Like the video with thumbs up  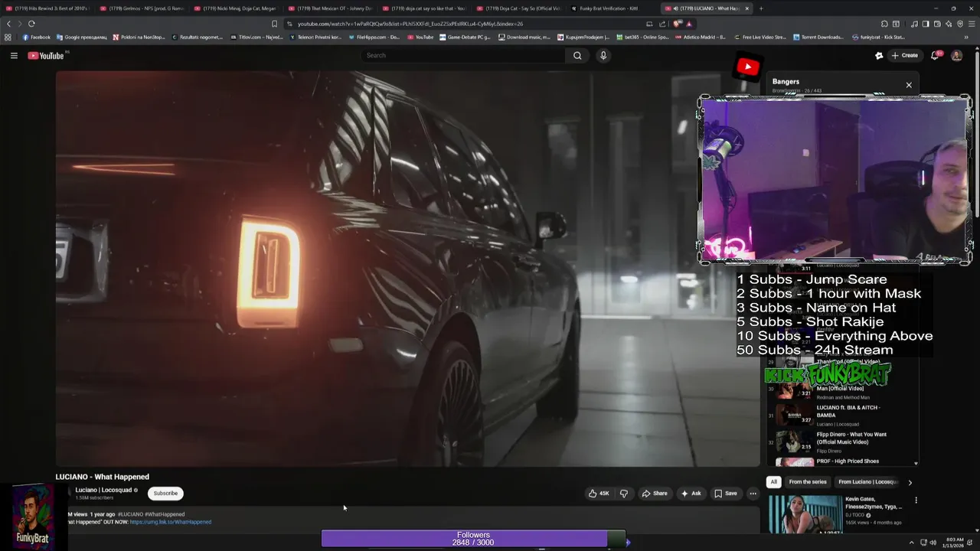click(599, 494)
